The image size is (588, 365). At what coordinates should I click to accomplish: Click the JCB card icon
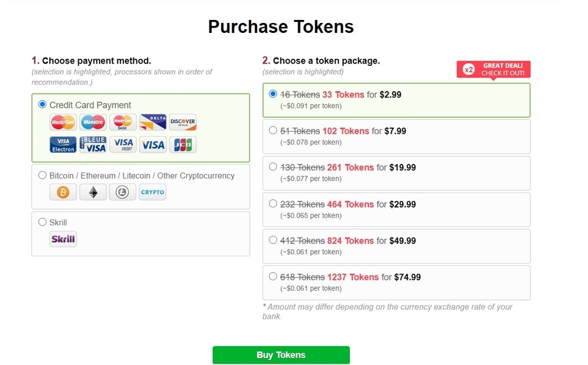[x=183, y=145]
